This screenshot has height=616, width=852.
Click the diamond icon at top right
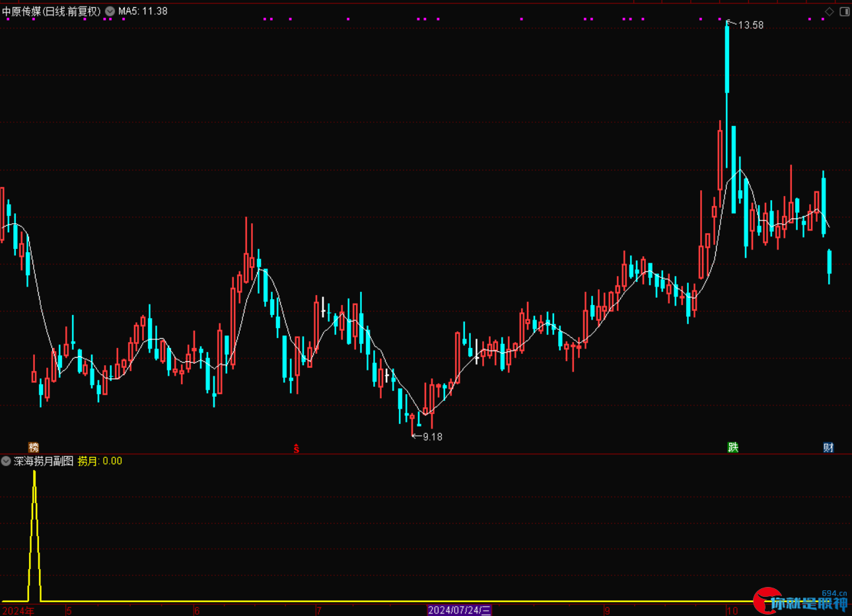pos(830,11)
